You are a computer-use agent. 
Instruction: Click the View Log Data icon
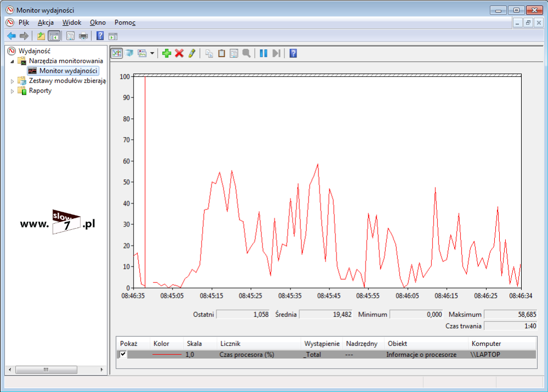coord(129,53)
